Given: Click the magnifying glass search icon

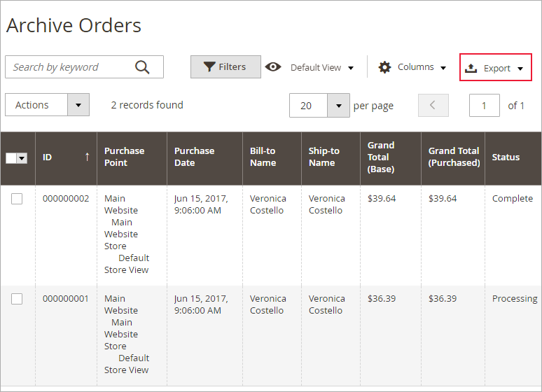Looking at the screenshot, I should pyautogui.click(x=142, y=67).
